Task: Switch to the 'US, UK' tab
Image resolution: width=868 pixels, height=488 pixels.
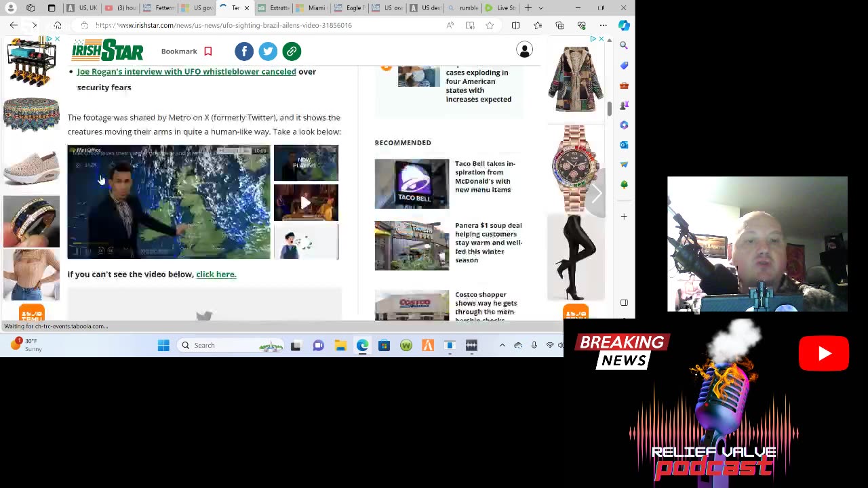Action: [81, 7]
